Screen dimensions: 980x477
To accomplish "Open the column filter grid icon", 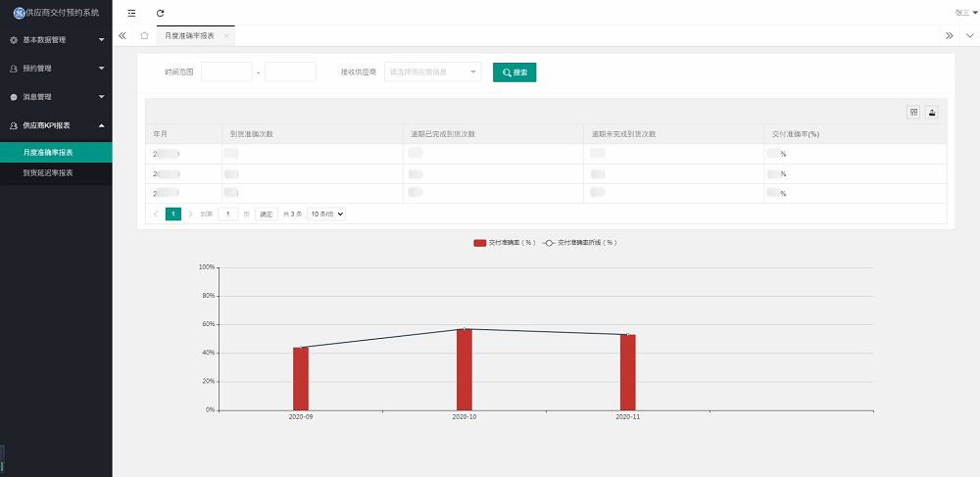I will 913,112.
